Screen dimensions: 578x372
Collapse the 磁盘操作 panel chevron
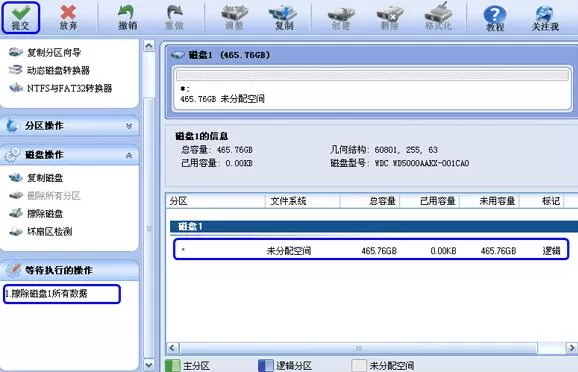click(x=129, y=156)
